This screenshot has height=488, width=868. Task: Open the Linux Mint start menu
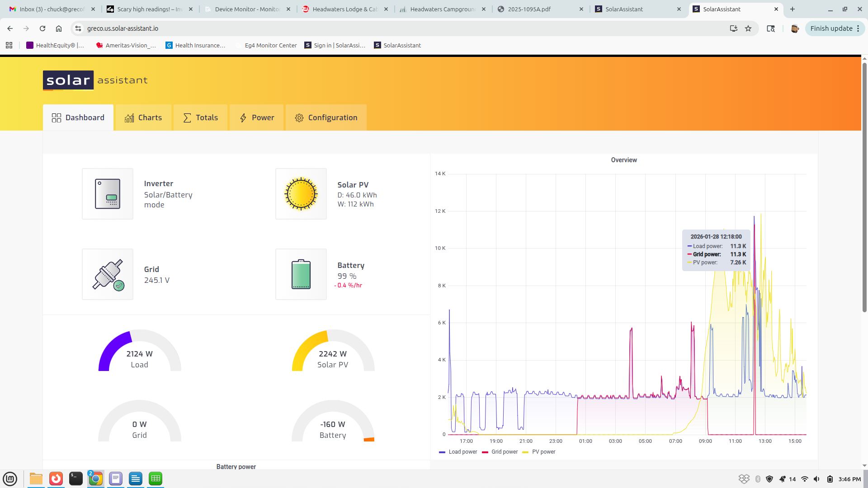pyautogui.click(x=10, y=479)
